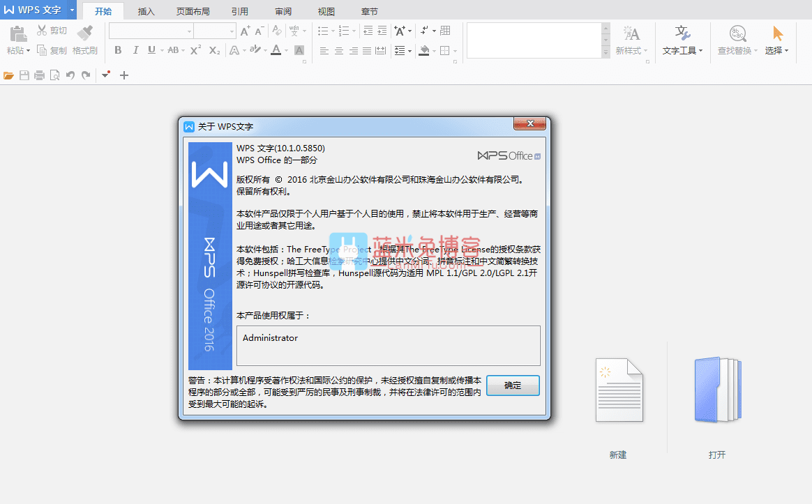812x504 pixels.
Task: Click the print preview icon
Action: tap(54, 75)
